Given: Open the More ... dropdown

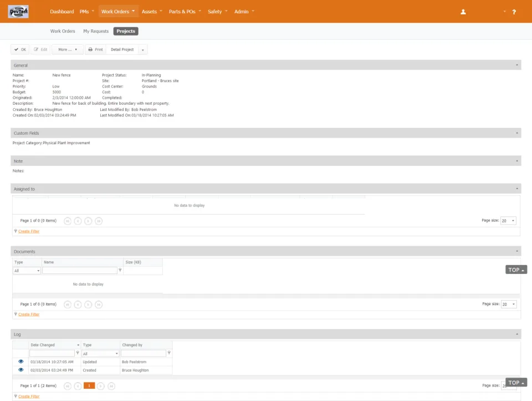Looking at the screenshot, I should (68, 49).
